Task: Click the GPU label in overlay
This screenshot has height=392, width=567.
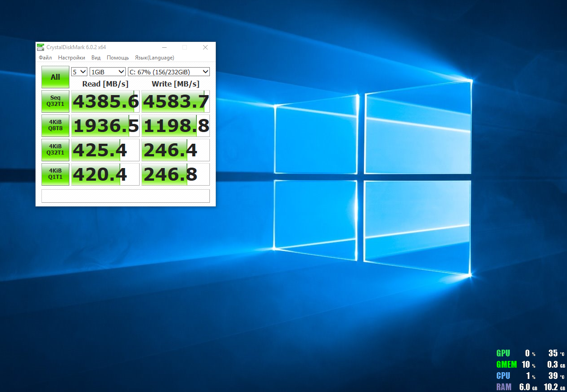Action: coord(503,354)
